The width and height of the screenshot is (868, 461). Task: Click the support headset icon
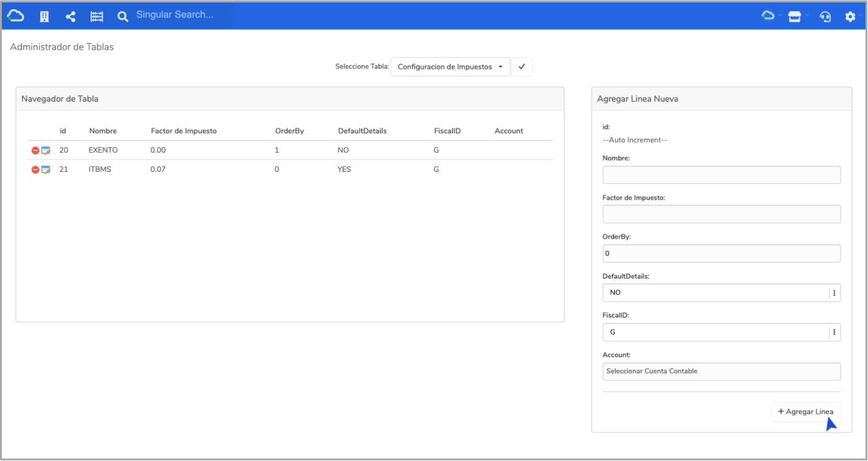click(x=825, y=17)
